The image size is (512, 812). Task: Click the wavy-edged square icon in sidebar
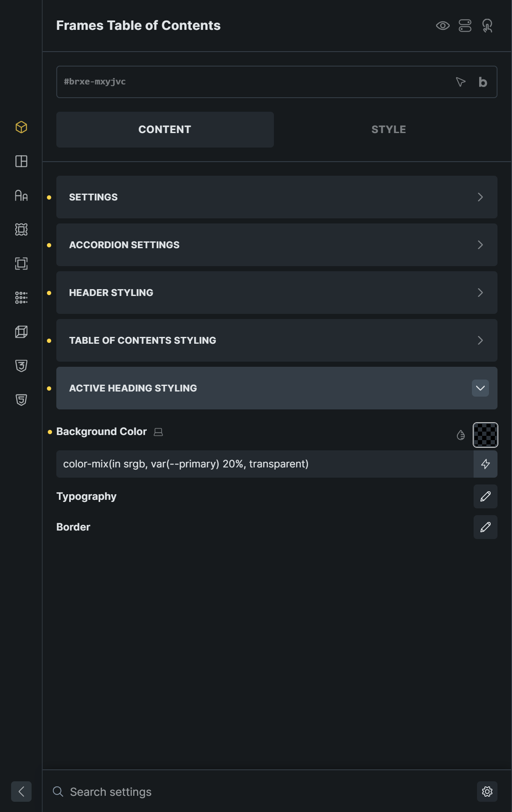(x=21, y=229)
